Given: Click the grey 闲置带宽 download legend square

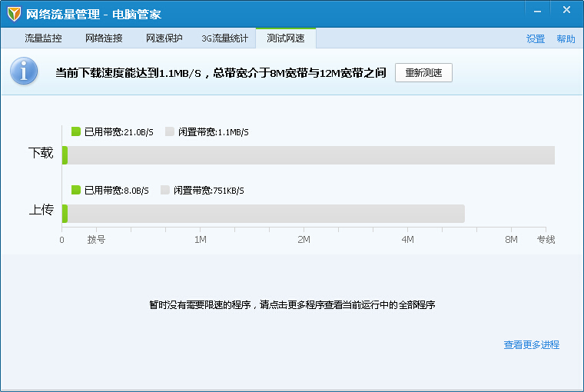Looking at the screenshot, I should 170,131.
